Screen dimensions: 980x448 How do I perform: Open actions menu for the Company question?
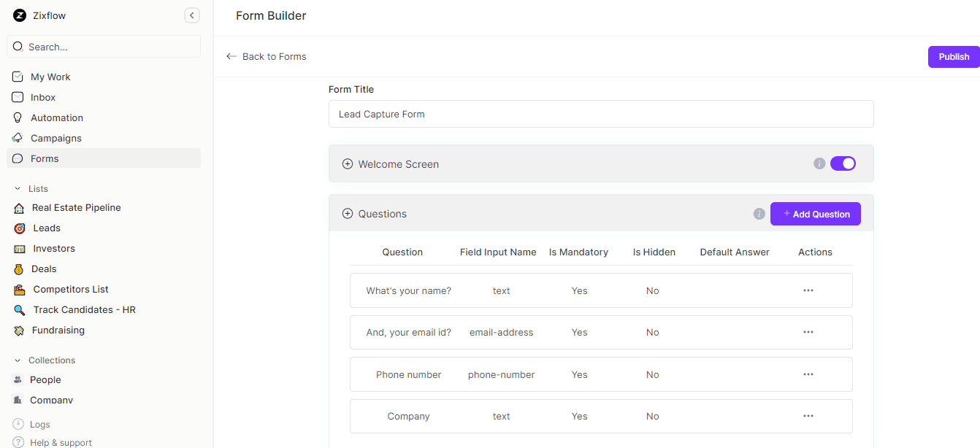pos(808,415)
